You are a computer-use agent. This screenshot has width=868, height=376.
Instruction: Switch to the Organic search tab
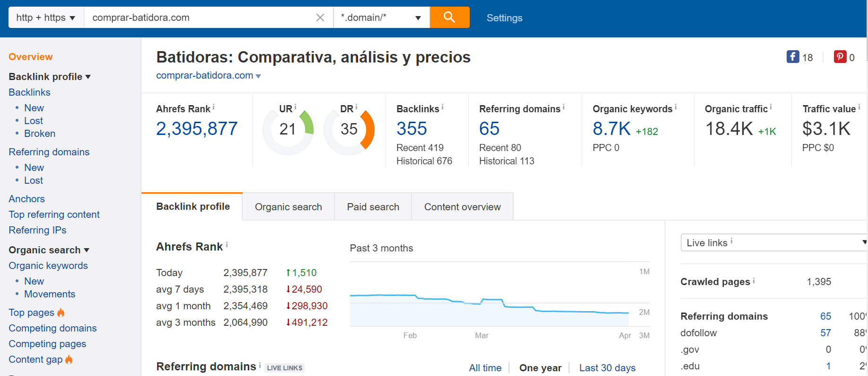coord(289,207)
